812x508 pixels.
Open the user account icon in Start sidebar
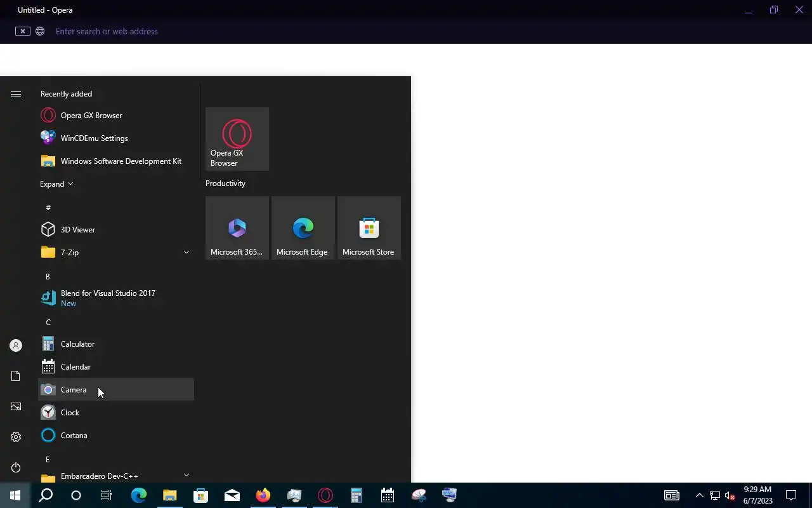[x=16, y=345]
